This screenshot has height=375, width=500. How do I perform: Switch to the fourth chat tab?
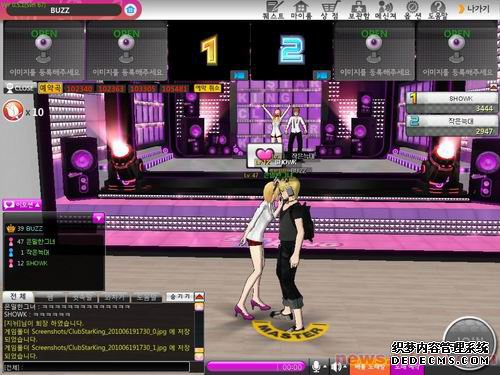115,297
